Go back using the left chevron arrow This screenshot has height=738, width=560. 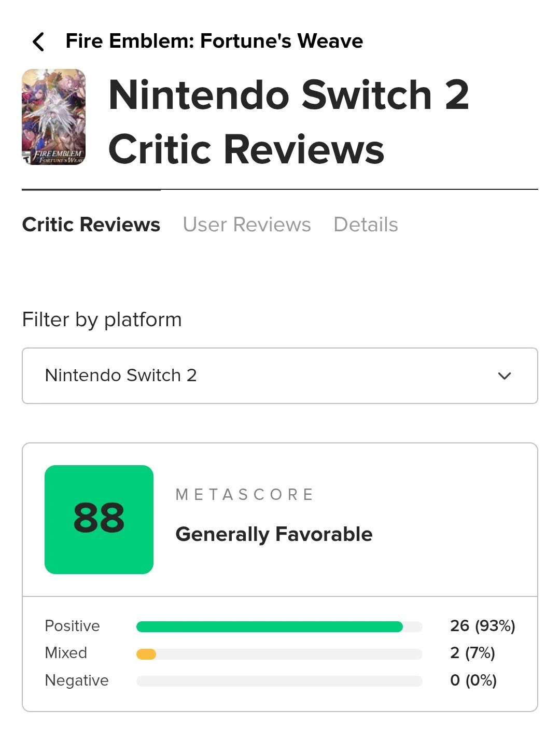38,41
